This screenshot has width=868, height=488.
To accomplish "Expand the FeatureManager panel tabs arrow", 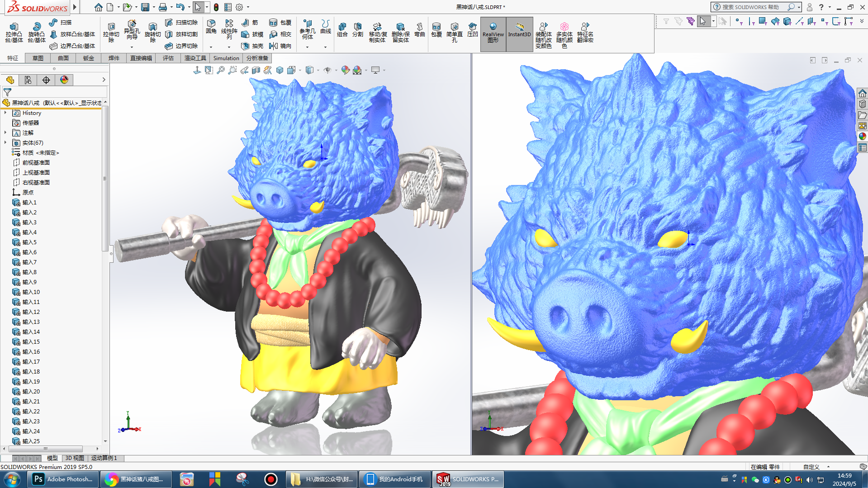I will pos(104,80).
